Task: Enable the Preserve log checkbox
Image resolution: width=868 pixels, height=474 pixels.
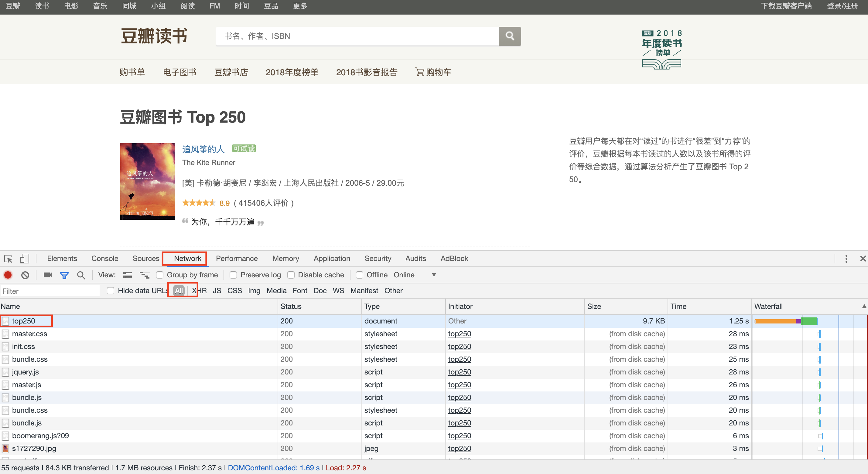Action: (233, 275)
